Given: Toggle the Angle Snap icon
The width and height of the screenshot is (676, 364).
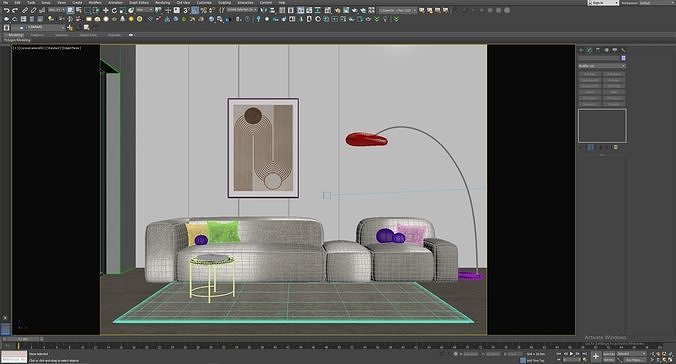Looking at the screenshot, I should coord(195,10).
